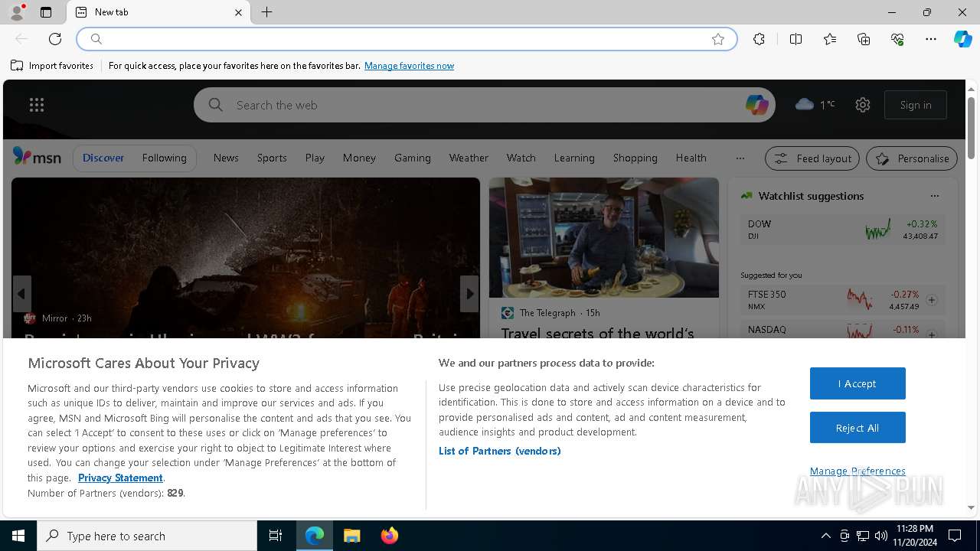Open the Money menu item
This screenshot has width=980, height=551.
pyautogui.click(x=359, y=158)
